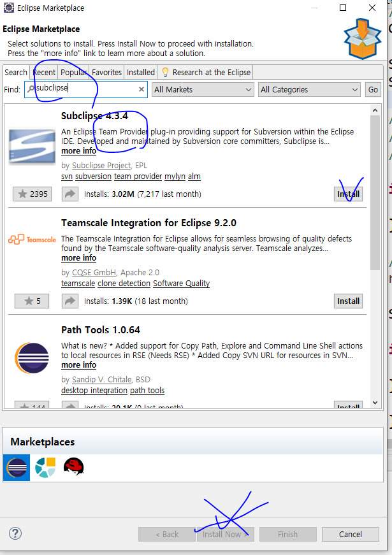Open the Installed tab
This screenshot has height=555, width=392.
point(141,72)
